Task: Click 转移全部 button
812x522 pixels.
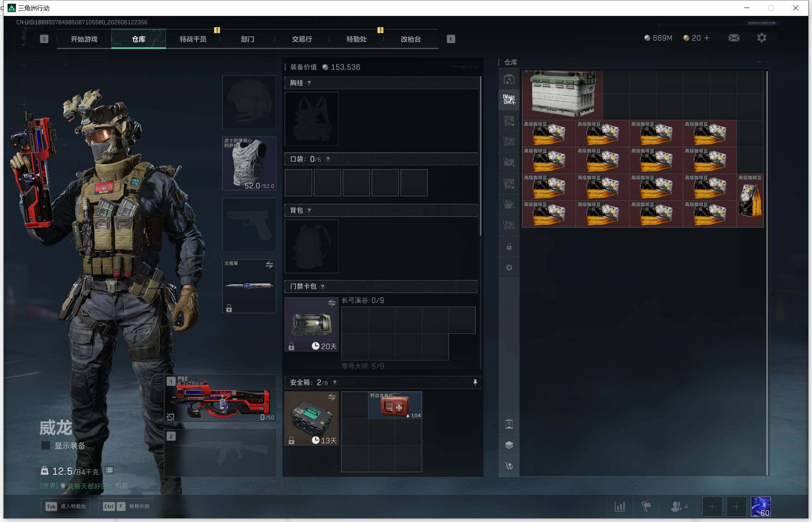Action: [x=126, y=506]
